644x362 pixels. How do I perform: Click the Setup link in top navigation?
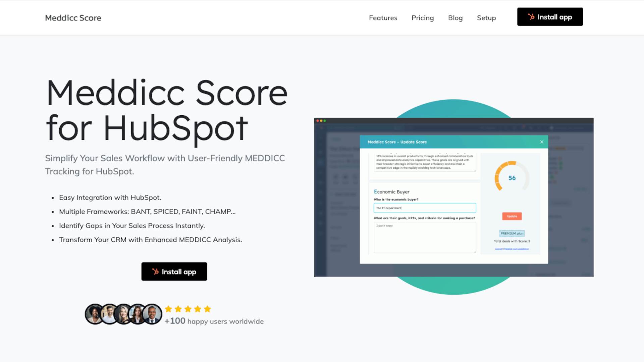(486, 18)
